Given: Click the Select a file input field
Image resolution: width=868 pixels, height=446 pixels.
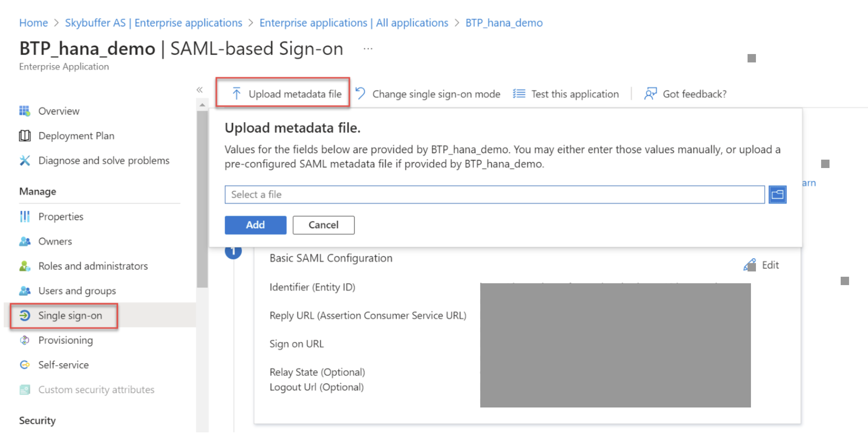Looking at the screenshot, I should pos(494,194).
